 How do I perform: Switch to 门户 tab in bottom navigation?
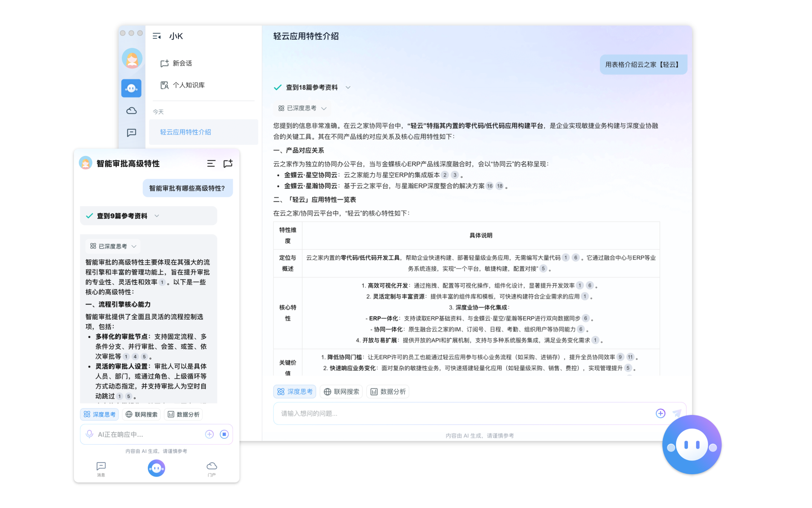point(212,468)
